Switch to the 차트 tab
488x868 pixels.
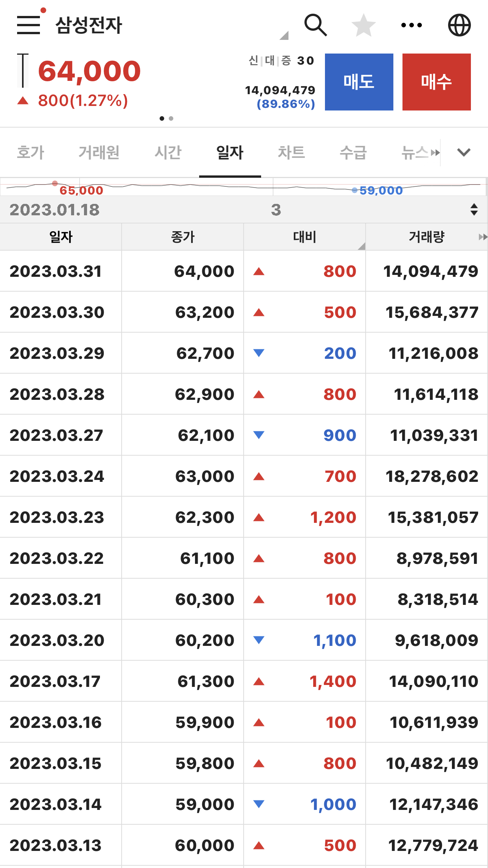tap(292, 152)
